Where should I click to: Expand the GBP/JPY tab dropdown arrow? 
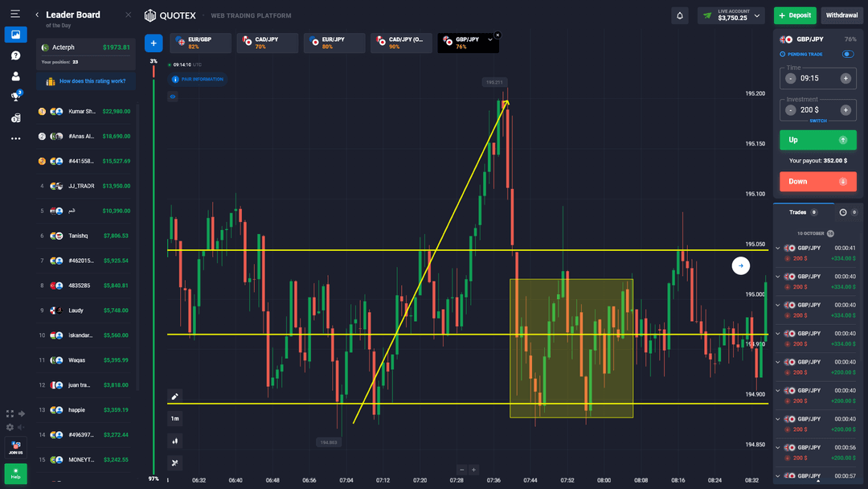pyautogui.click(x=490, y=40)
